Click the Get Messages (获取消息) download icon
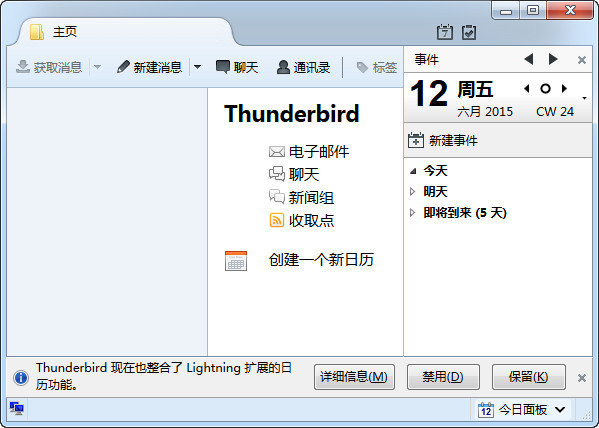 [x=23, y=67]
